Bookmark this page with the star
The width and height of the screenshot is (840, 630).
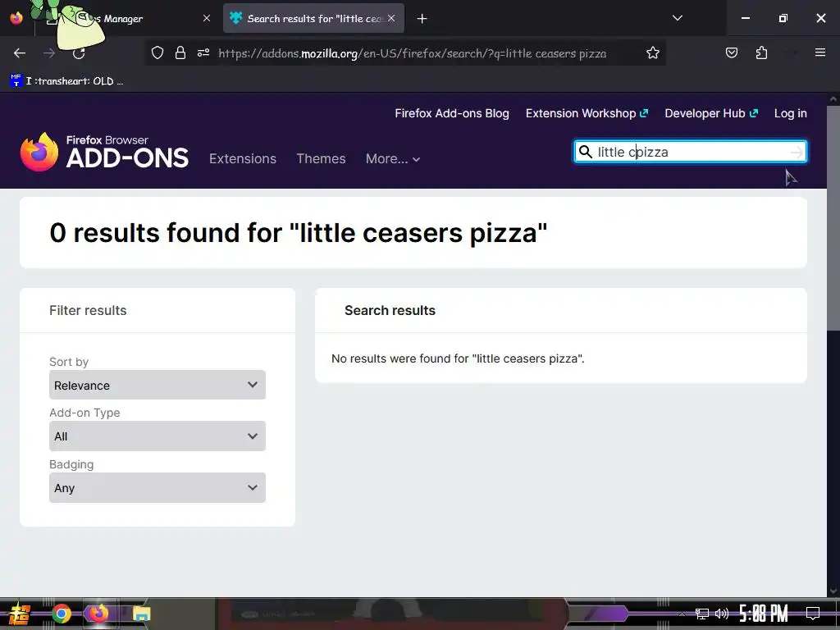[x=652, y=52]
